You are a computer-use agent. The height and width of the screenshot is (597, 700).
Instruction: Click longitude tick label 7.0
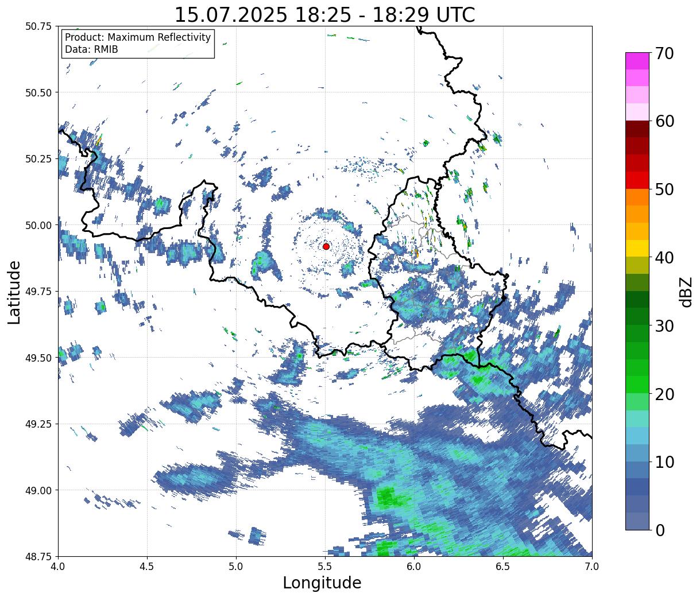592,566
